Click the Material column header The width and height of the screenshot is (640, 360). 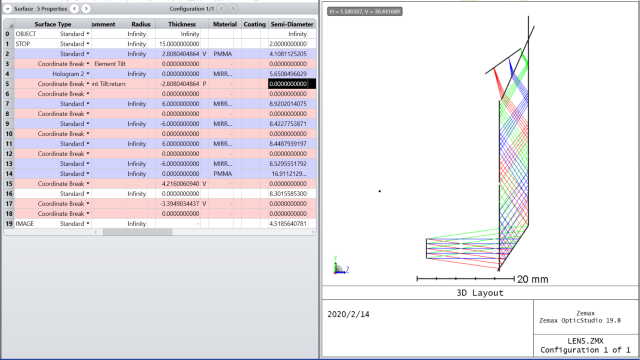pyautogui.click(x=225, y=24)
